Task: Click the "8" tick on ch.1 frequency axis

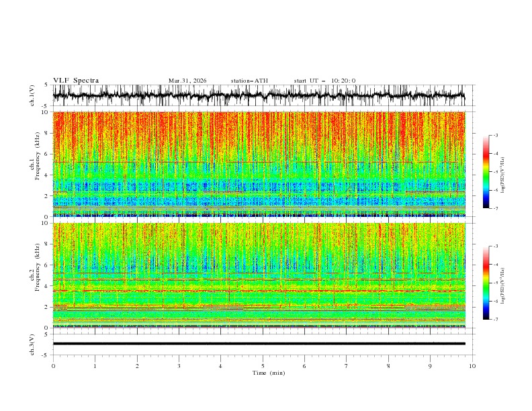Action: tap(47, 133)
